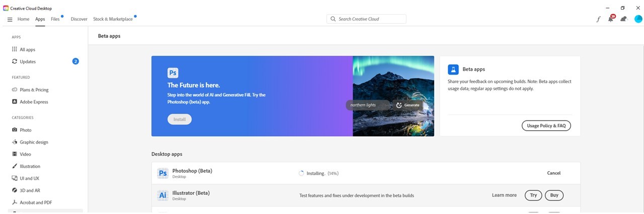Screen dimensions: 644x214
Task: Click the Video film icon
Action: (15, 154)
